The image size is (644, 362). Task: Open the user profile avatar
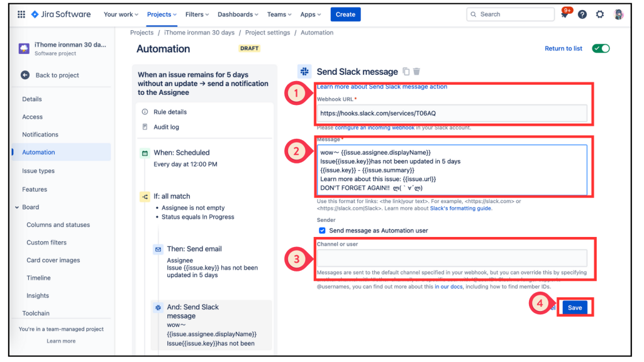[x=619, y=14]
